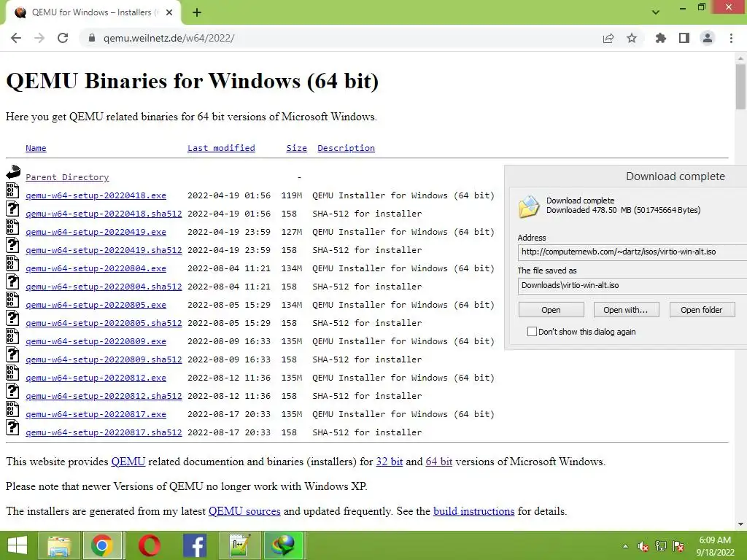Click unknown-file icon beside qemu-w64-setup-20220419.sha512
The image size is (747, 560).
pyautogui.click(x=13, y=245)
